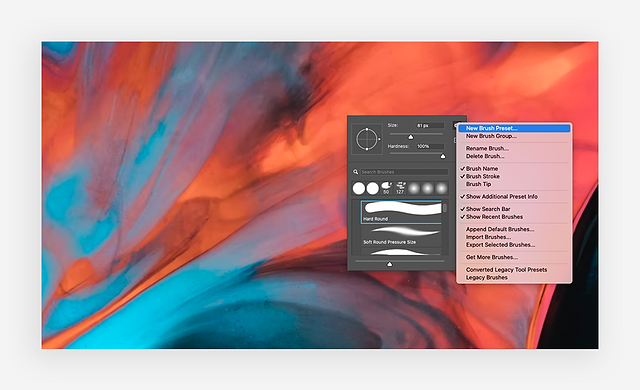Click the Hardness slider handle

(443, 156)
